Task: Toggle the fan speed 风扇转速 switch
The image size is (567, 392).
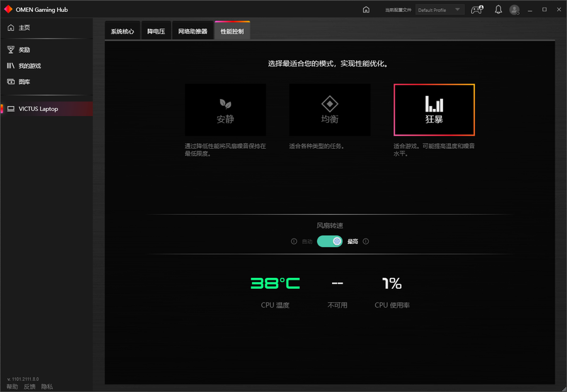Action: pyautogui.click(x=329, y=241)
